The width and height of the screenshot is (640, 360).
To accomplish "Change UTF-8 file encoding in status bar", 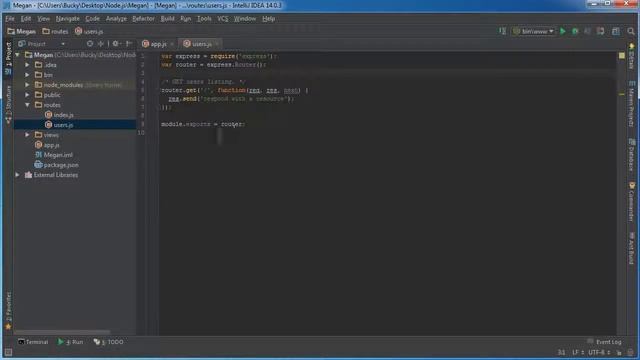I will [599, 352].
